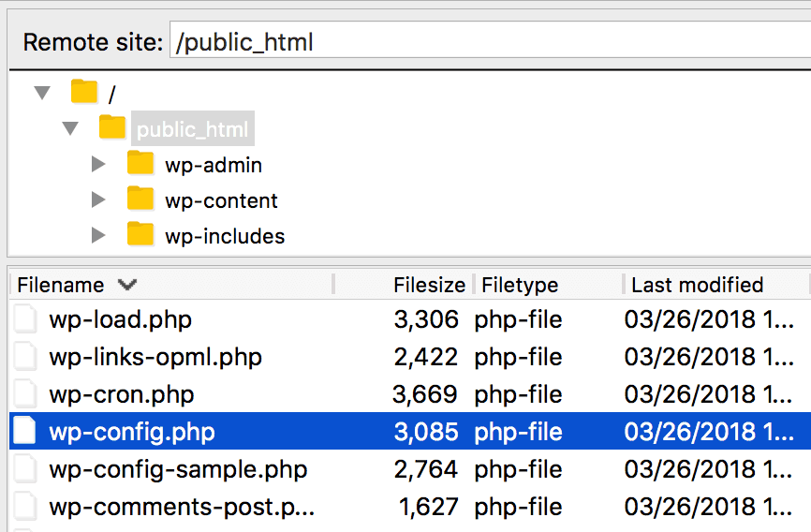
Task: Collapse the root directory tree node
Action: pos(42,93)
